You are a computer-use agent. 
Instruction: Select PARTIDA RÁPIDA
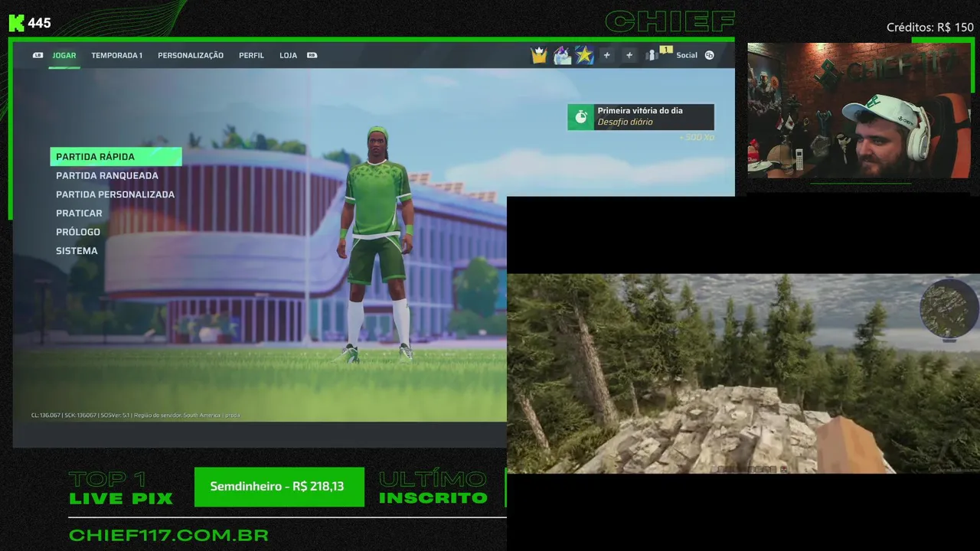(x=116, y=157)
